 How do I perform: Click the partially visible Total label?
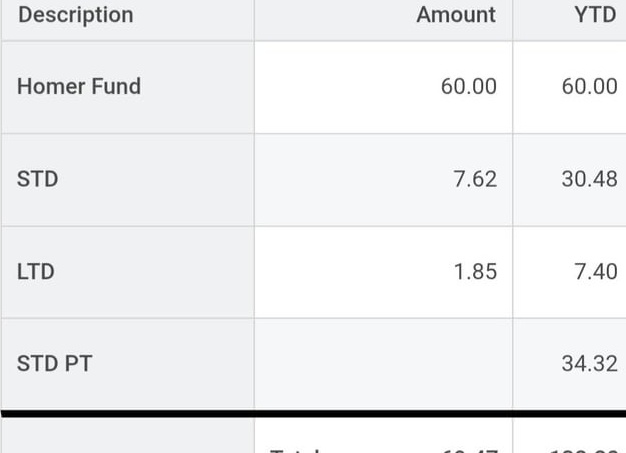tap(295, 447)
